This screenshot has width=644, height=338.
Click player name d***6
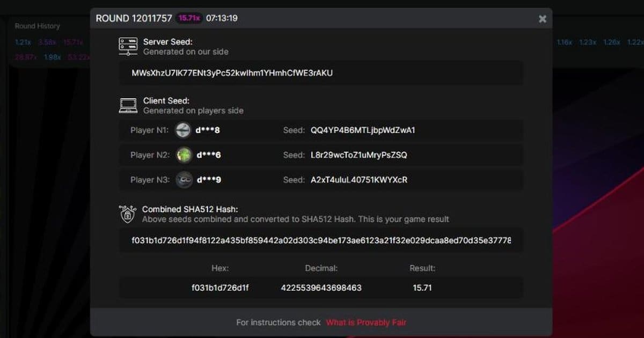[209, 155]
